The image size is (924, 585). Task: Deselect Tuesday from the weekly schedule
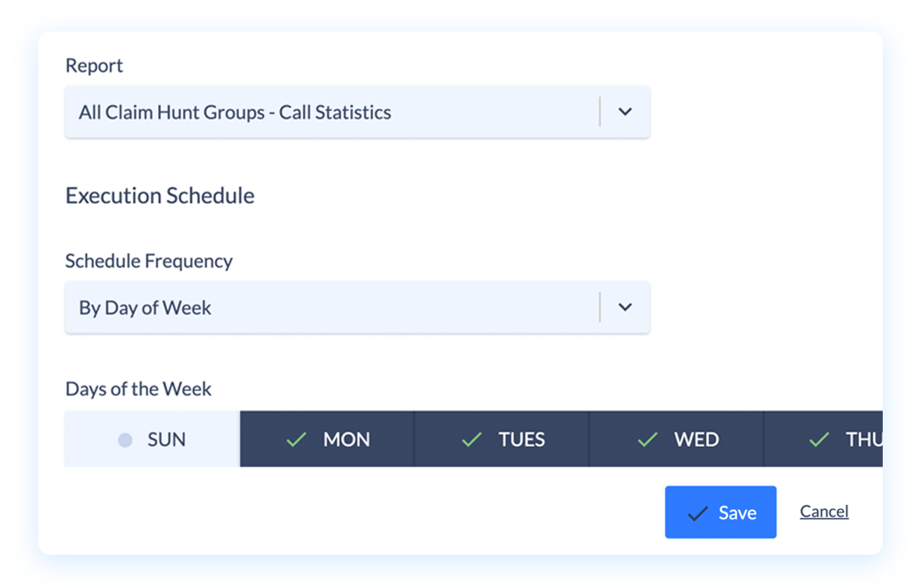pyautogui.click(x=501, y=439)
